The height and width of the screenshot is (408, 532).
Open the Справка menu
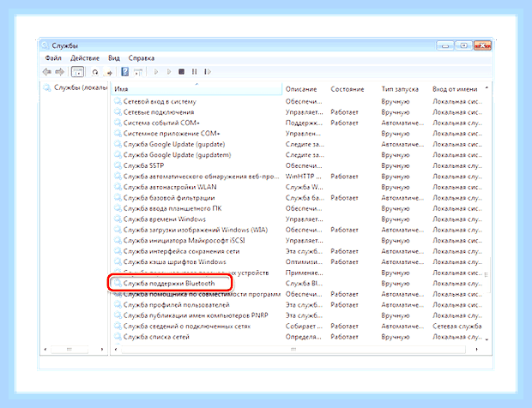[141, 58]
